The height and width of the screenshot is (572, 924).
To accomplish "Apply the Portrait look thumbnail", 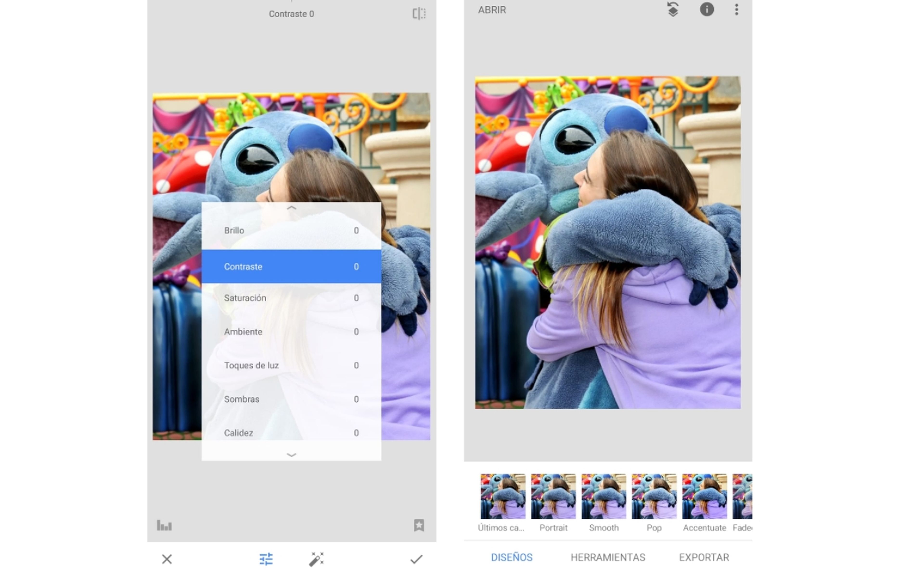I will pyautogui.click(x=553, y=496).
